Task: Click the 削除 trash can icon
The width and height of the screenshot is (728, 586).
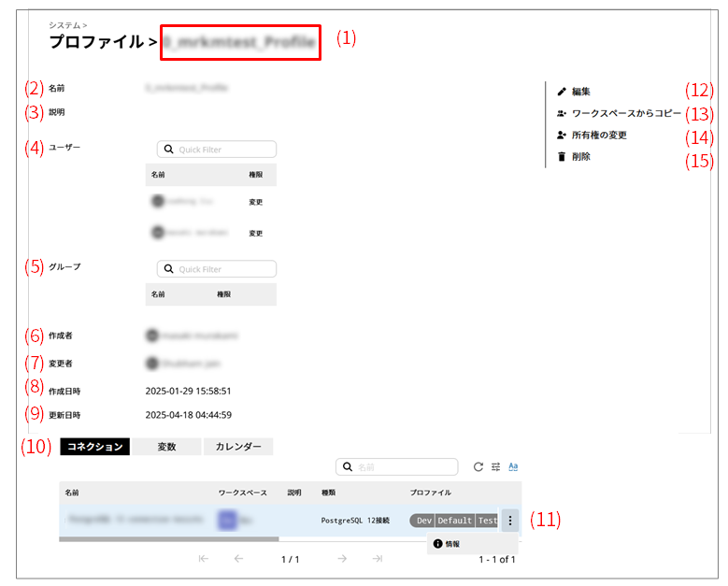Action: 562,157
